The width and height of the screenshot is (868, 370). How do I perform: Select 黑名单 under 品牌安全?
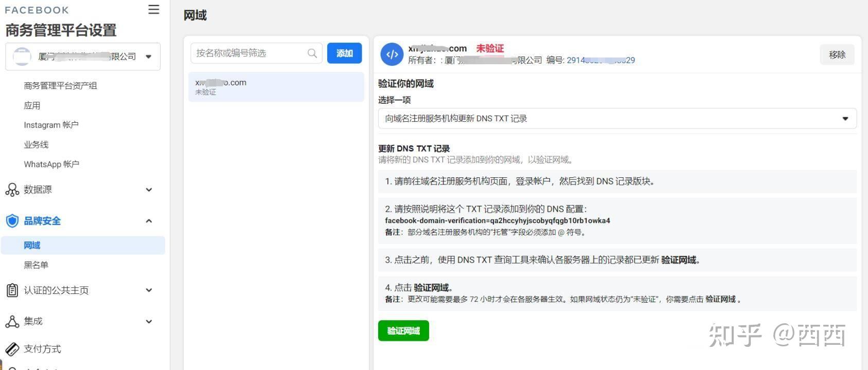tap(36, 265)
